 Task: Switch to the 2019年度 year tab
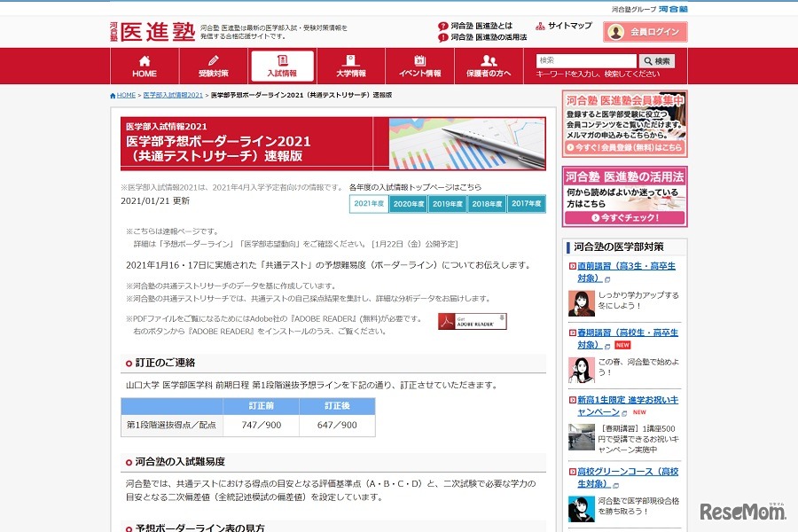click(x=446, y=203)
